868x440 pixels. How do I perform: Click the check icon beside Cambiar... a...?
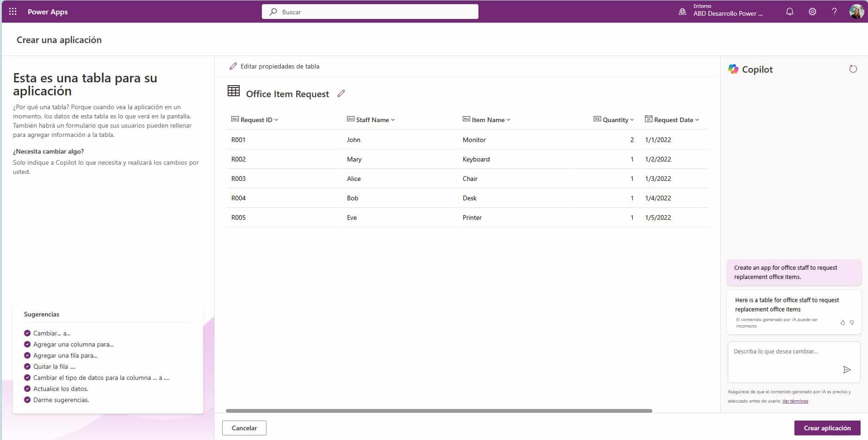[27, 333]
